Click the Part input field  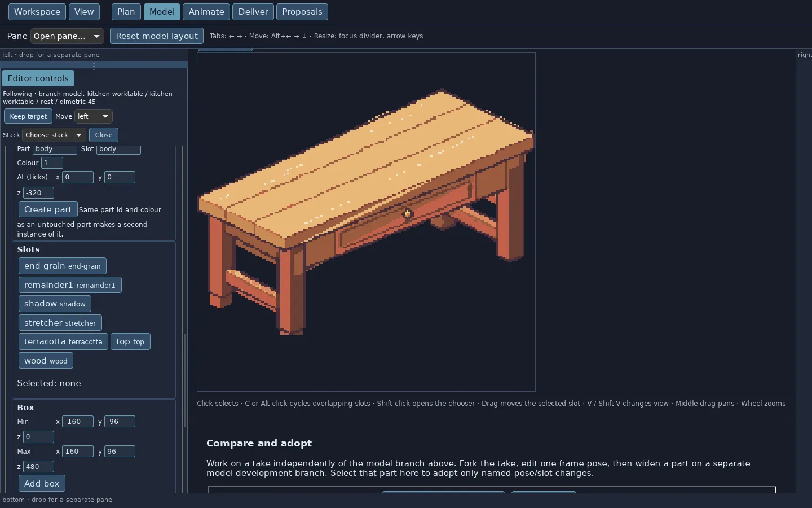[x=55, y=149]
